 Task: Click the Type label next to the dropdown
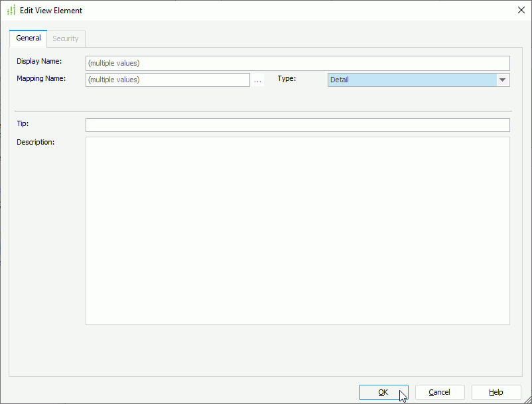(x=287, y=78)
